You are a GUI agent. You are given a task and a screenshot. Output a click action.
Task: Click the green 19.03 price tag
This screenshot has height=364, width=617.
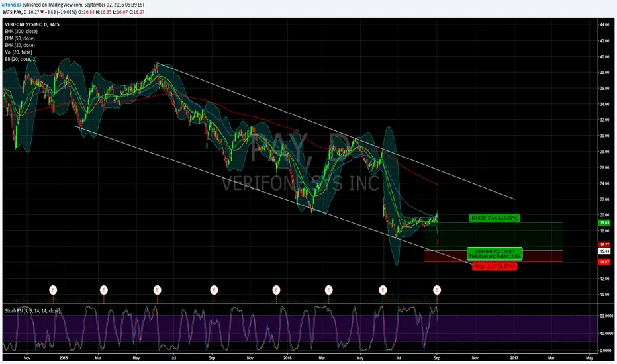604,223
